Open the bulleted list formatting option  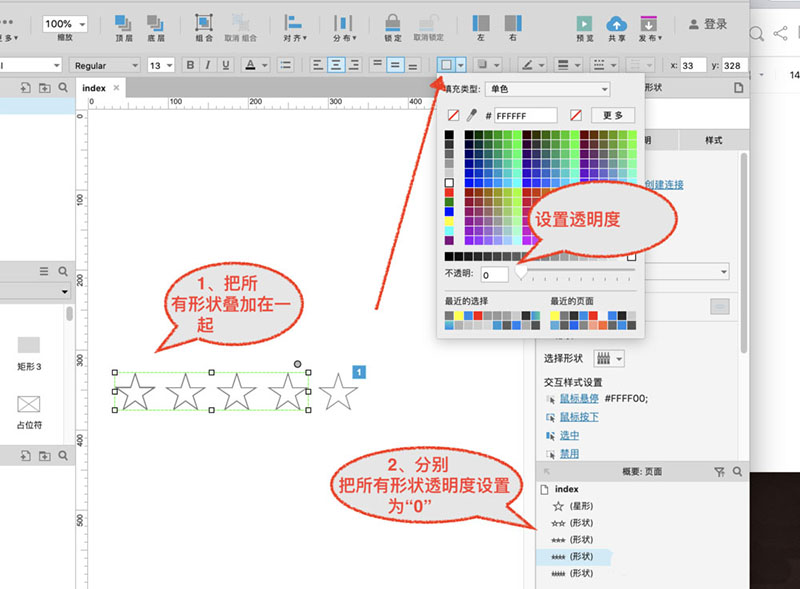tap(286, 65)
